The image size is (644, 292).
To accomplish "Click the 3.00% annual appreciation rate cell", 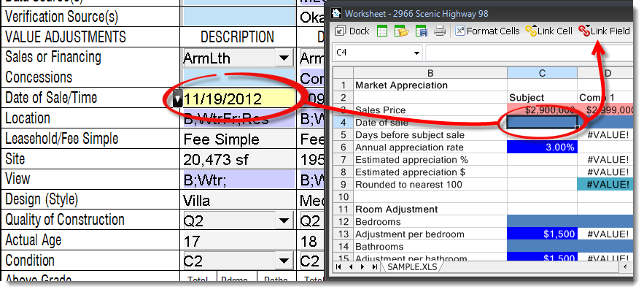I will click(542, 147).
